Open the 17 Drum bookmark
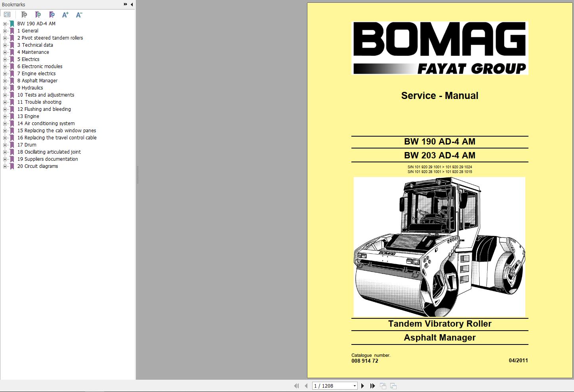574x392 pixels. [27, 145]
